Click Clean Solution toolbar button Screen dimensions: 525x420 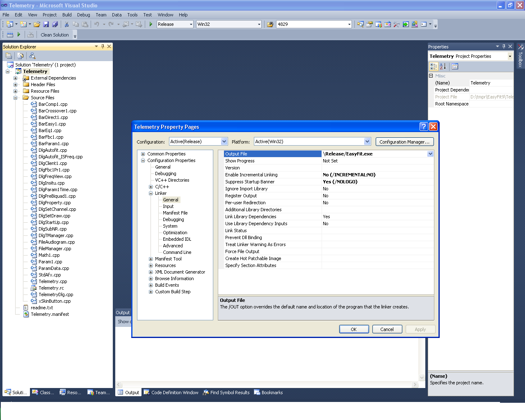55,35
